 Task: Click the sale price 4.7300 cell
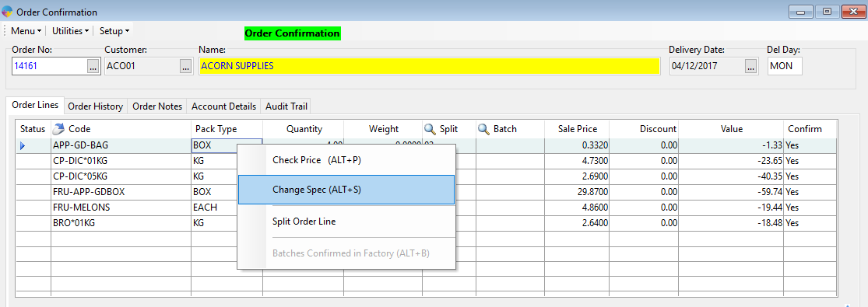tap(578, 161)
